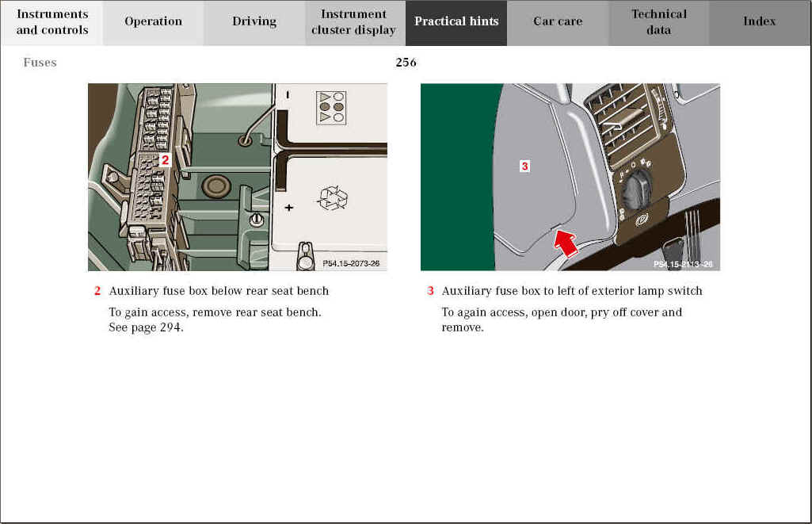Click the Fuses section heading
The height and width of the screenshot is (524, 812).
40,63
